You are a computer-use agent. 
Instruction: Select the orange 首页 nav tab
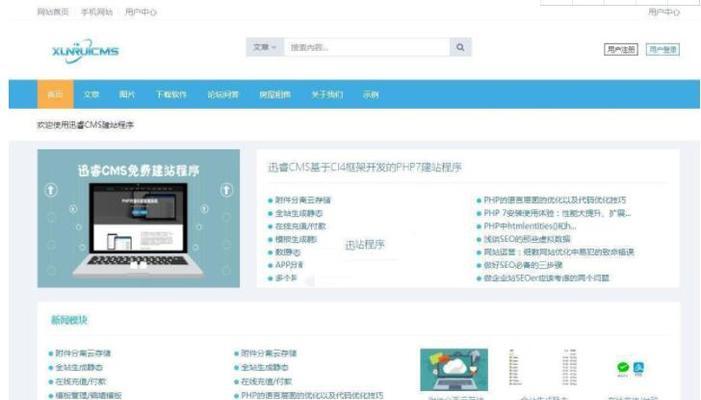(x=55, y=94)
